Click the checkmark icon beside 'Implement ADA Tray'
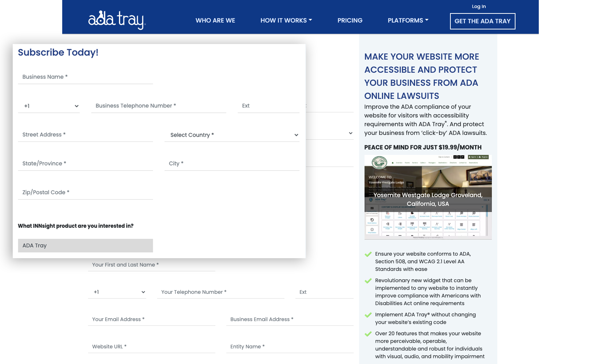This screenshot has height=364, width=601. pos(368,315)
